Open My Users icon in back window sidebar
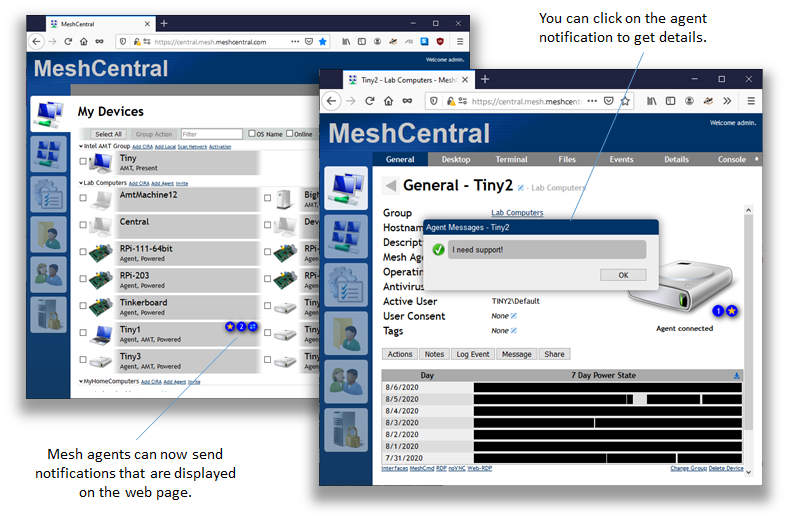The height and width of the screenshot is (520, 787). tap(48, 275)
